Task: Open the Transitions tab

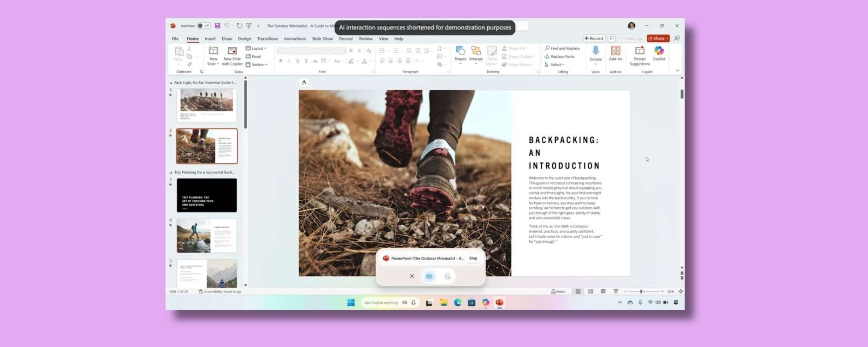Action: (x=267, y=38)
